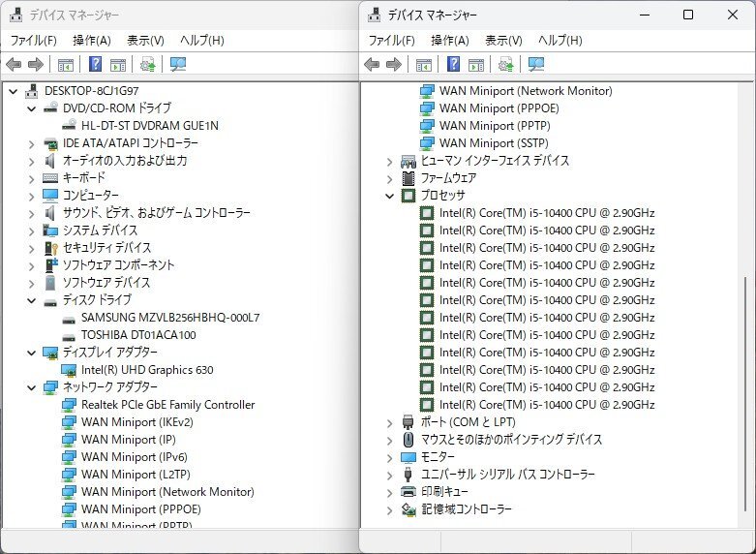Expand the IDE ATA/ATAPI コントローラー category
This screenshot has height=554, width=756.
31,143
